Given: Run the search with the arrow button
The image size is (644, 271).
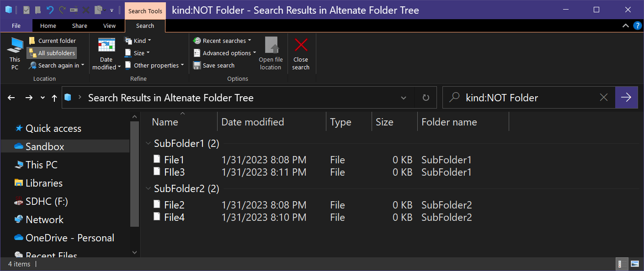Looking at the screenshot, I should 626,97.
